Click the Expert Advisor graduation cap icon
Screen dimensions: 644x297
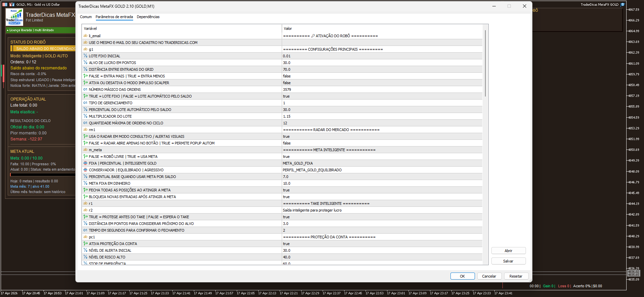pyautogui.click(x=623, y=4)
